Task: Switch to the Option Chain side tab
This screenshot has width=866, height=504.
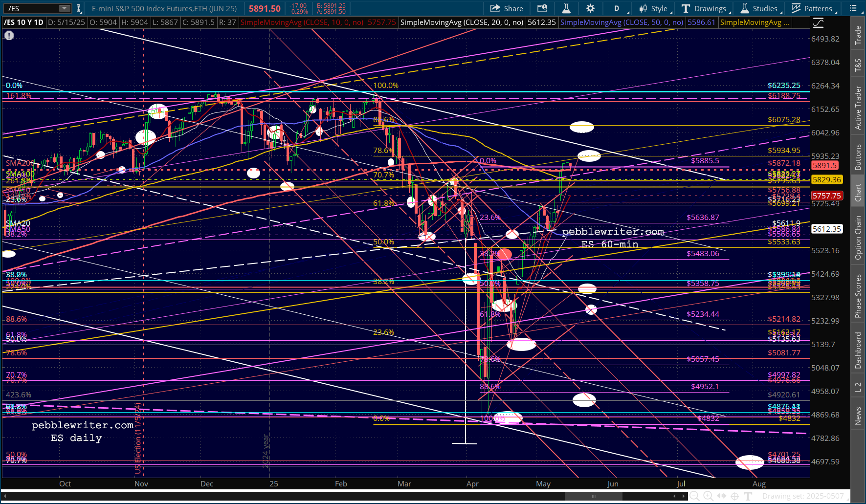Action: point(858,238)
